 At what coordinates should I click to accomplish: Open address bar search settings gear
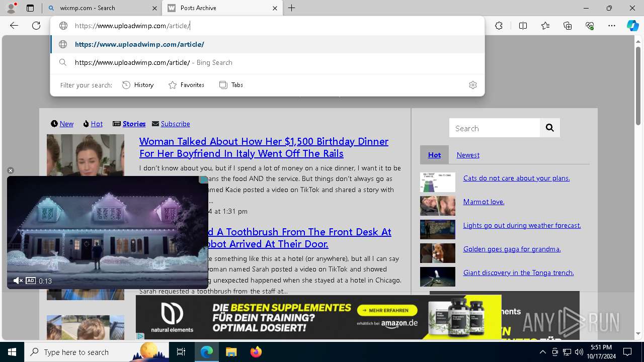(472, 85)
